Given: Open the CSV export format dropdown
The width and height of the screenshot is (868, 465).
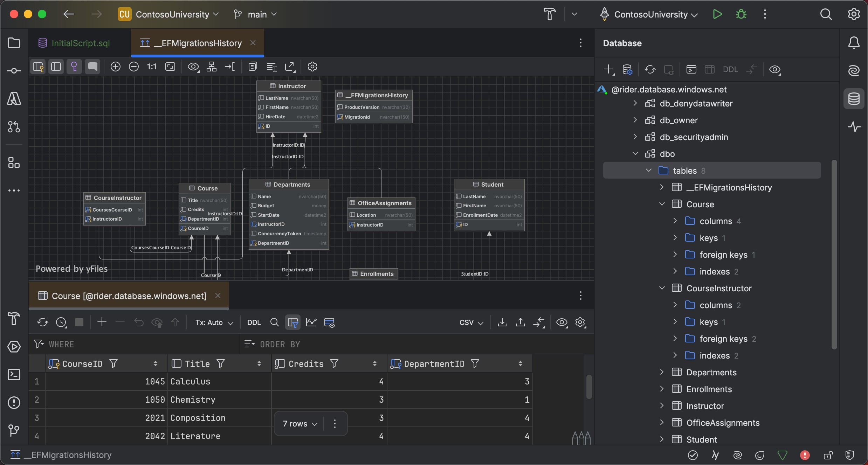Looking at the screenshot, I should (x=471, y=322).
